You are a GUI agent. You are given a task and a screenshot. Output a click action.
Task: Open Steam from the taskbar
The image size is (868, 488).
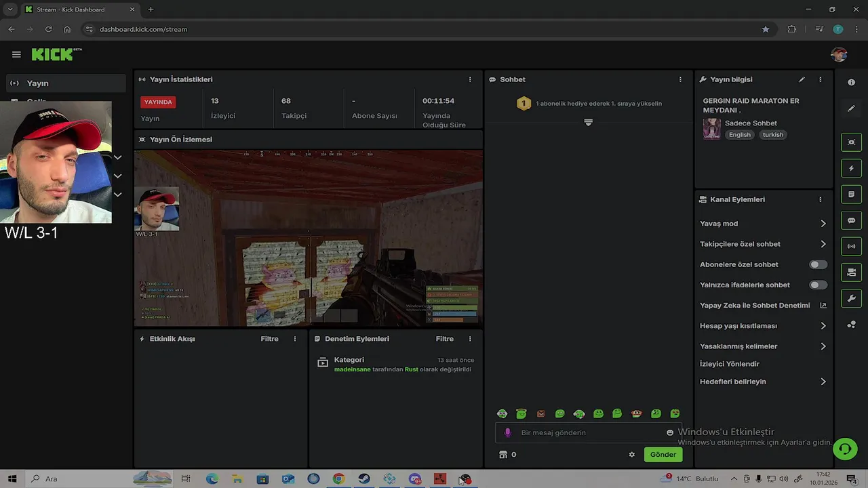pyautogui.click(x=364, y=479)
